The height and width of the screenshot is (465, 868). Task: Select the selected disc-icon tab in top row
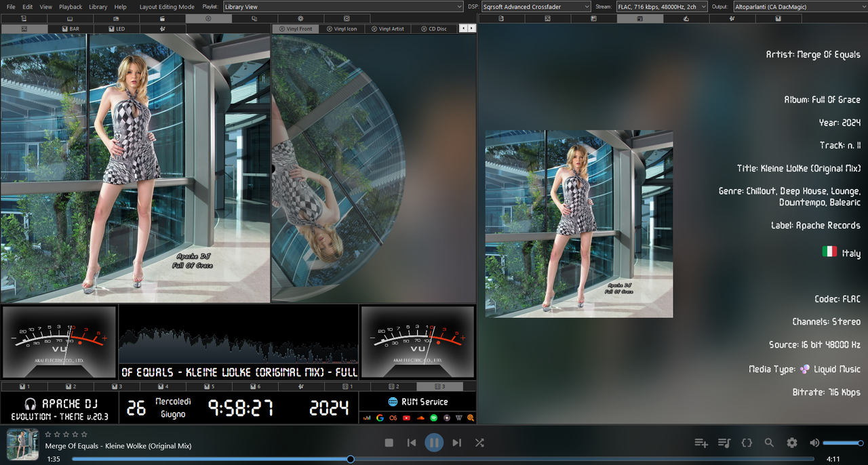tap(208, 18)
